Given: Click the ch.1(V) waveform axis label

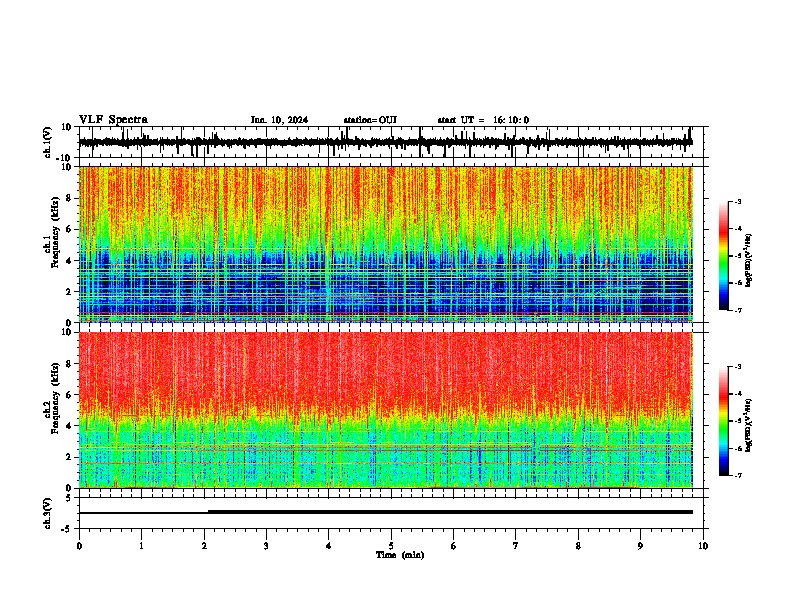Looking at the screenshot, I should point(48,142).
